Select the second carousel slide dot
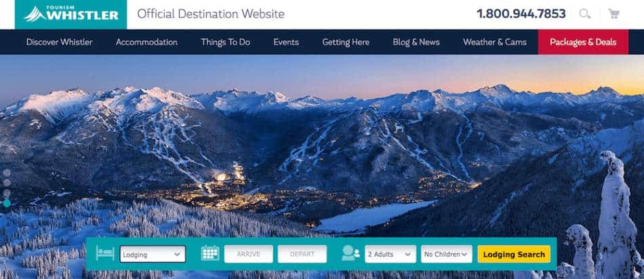The width and height of the screenshot is (644, 279). pyautogui.click(x=7, y=183)
